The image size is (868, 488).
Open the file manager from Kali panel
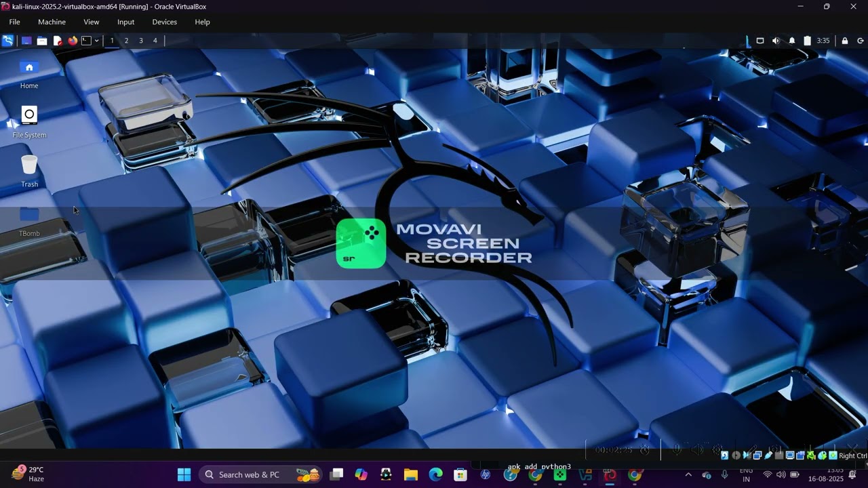(x=42, y=41)
